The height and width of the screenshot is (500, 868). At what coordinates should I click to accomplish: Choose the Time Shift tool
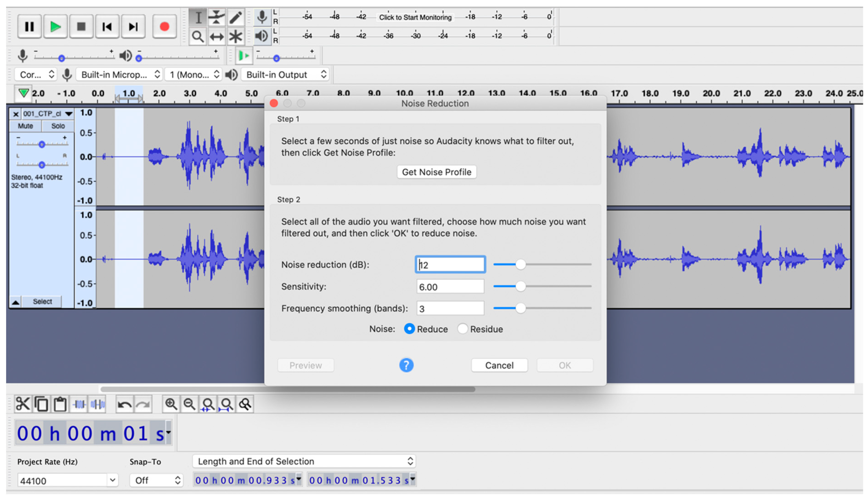pyautogui.click(x=216, y=37)
